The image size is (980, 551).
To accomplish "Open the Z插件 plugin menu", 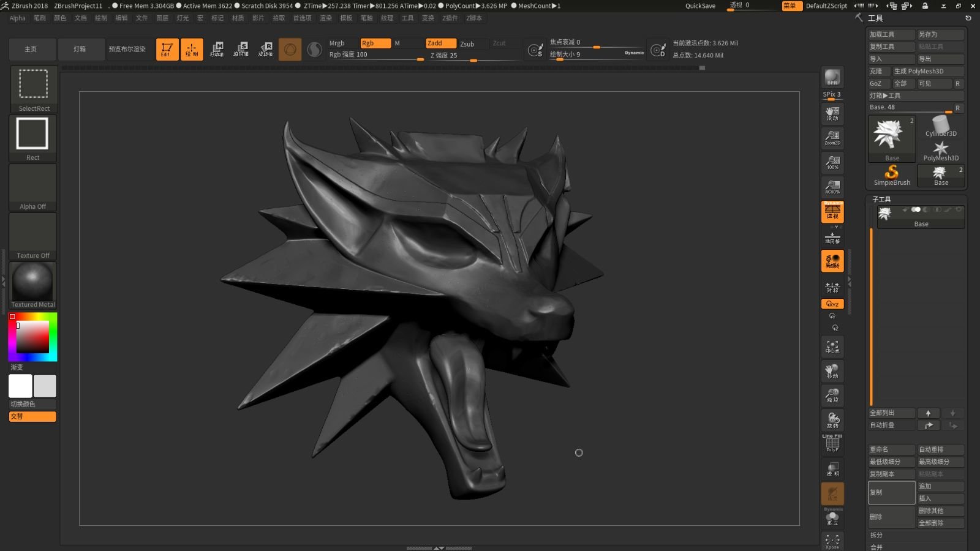I will pos(450,18).
